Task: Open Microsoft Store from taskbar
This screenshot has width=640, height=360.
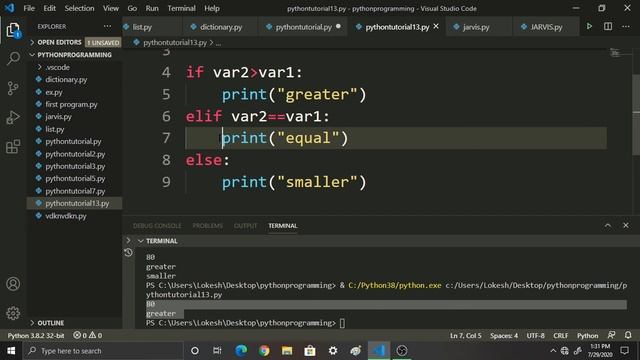Action: [x=310, y=351]
